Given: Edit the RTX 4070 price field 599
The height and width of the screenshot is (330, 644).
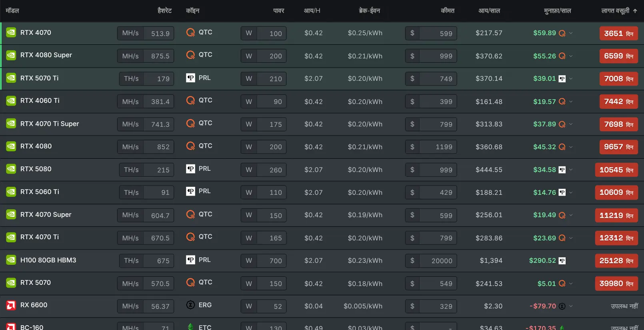Looking at the screenshot, I should [438, 34].
